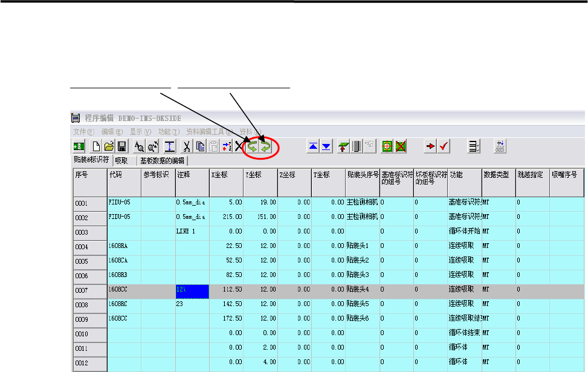Viewport: 588px width, 372px height.
Task: Click the blue move-down triangle icon
Action: [326, 146]
